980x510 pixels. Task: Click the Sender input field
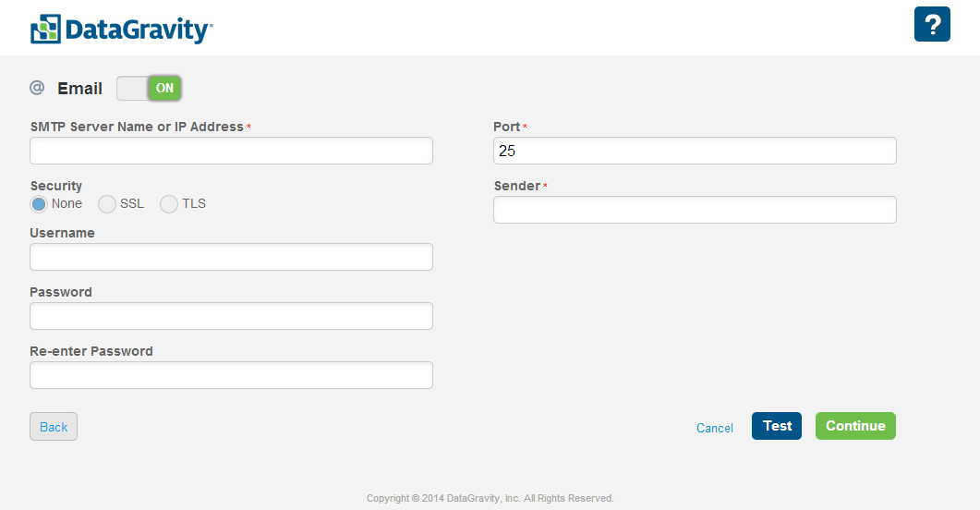coord(695,210)
